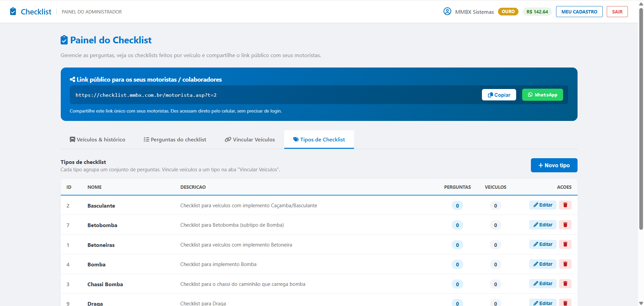Click the Basculante name cell
The image size is (644, 306).
click(x=101, y=206)
